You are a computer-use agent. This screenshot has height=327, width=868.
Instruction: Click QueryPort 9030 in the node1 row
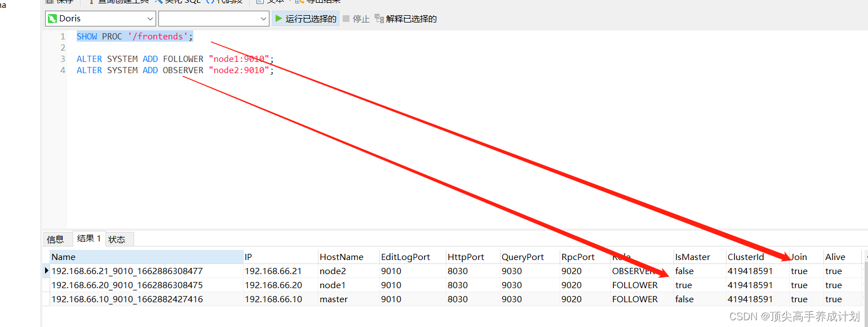tap(530, 285)
